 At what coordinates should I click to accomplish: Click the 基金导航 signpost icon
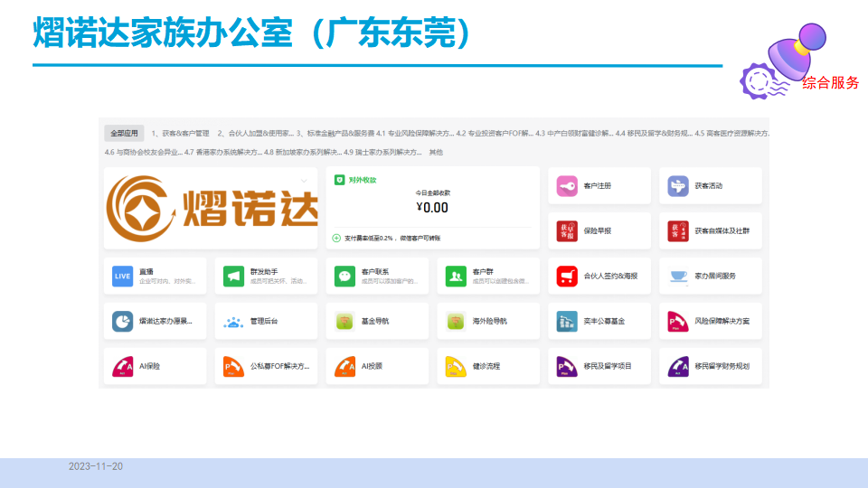(344, 322)
